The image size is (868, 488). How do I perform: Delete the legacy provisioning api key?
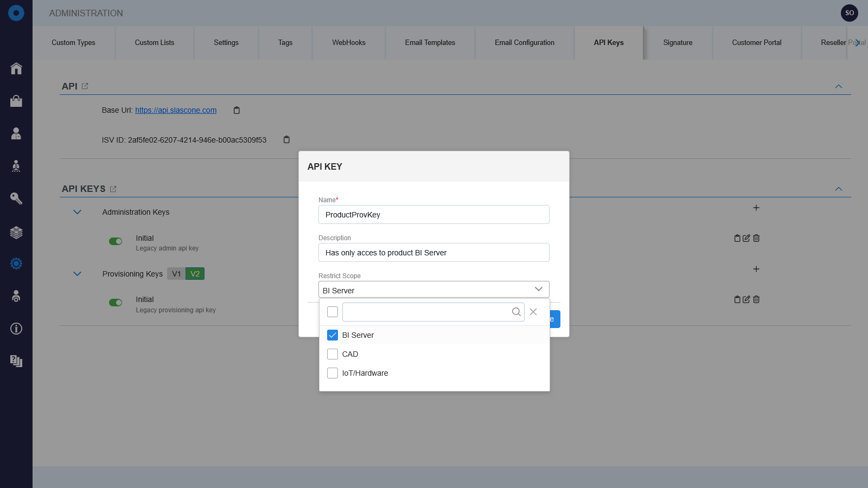point(756,299)
